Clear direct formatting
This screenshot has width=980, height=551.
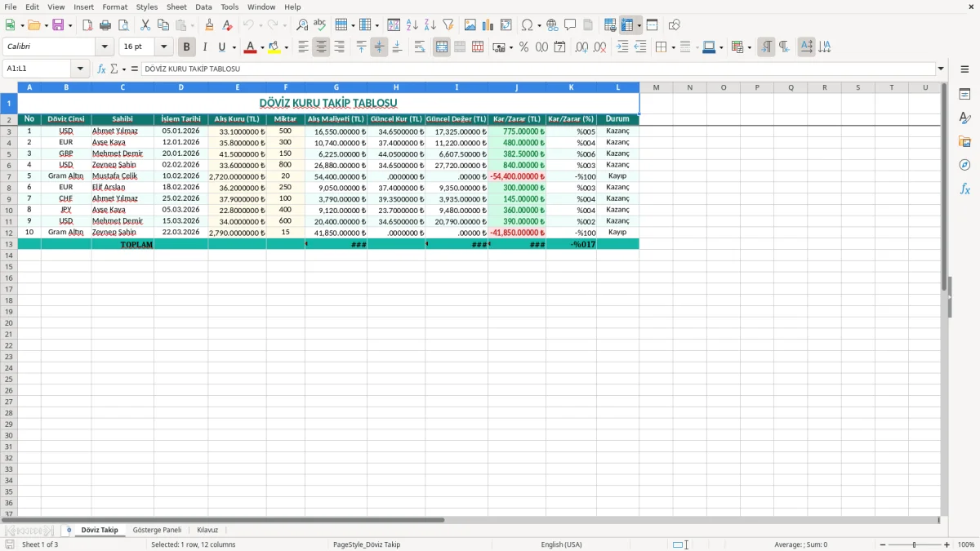[228, 25]
